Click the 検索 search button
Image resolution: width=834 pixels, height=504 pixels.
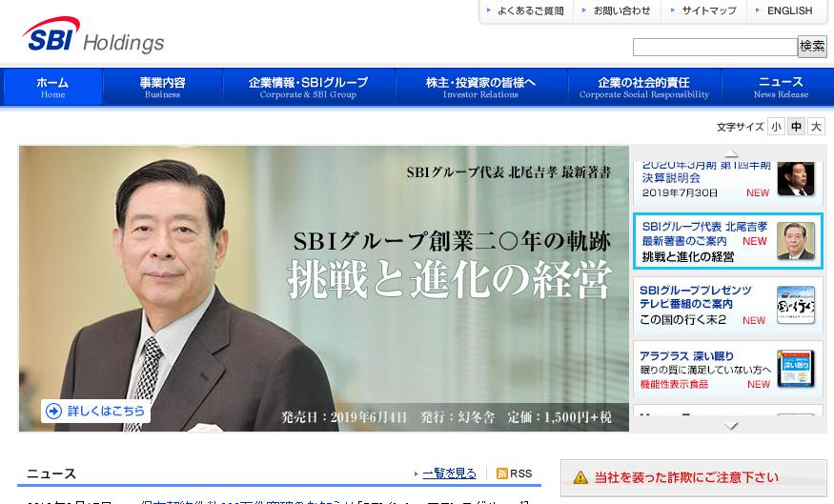[x=812, y=47]
